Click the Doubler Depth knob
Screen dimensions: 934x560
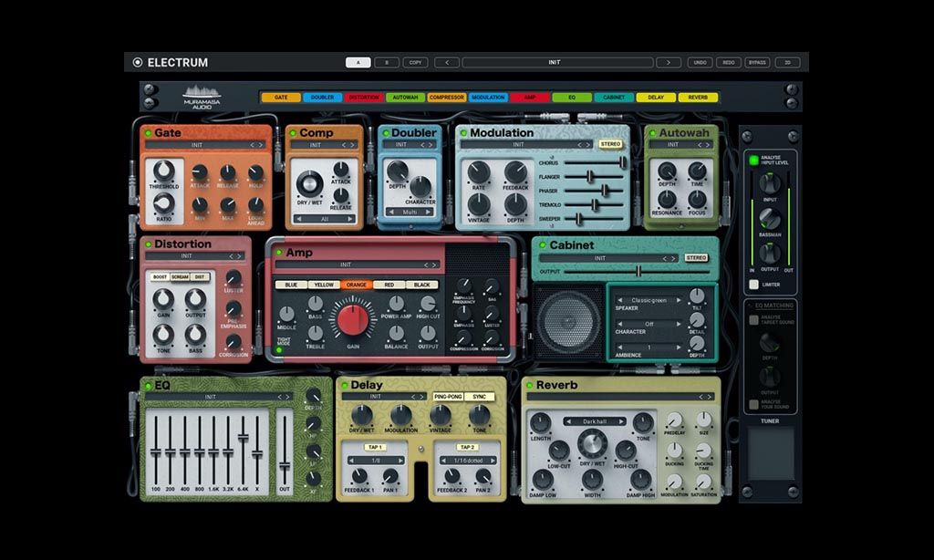tap(398, 171)
